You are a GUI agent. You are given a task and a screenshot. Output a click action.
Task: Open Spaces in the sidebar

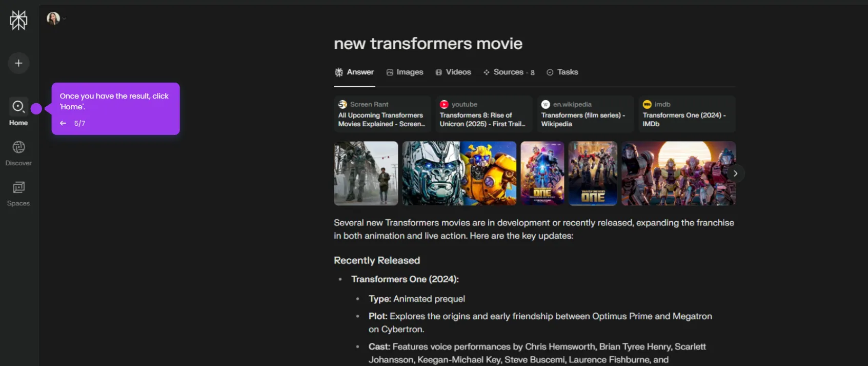[18, 194]
